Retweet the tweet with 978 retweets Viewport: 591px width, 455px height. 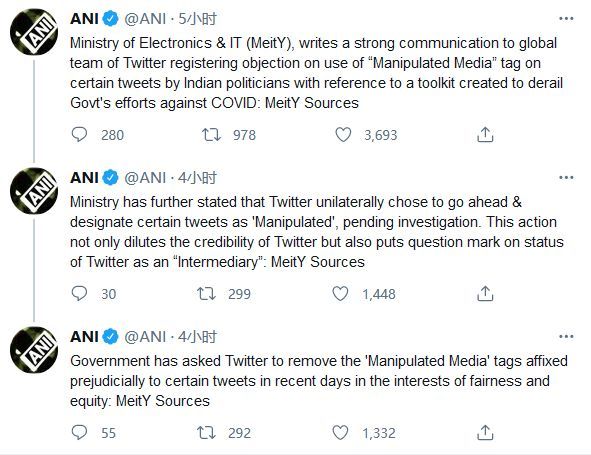pos(211,135)
